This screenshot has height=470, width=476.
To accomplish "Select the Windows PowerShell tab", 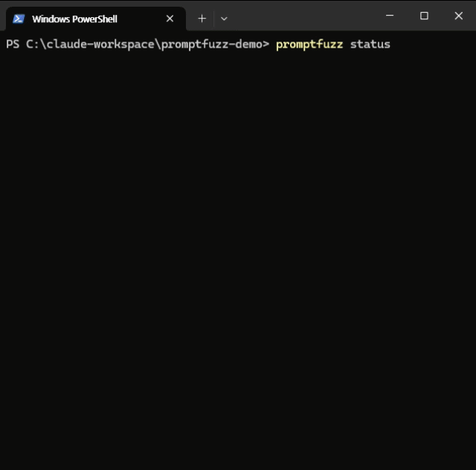I will point(96,19).
